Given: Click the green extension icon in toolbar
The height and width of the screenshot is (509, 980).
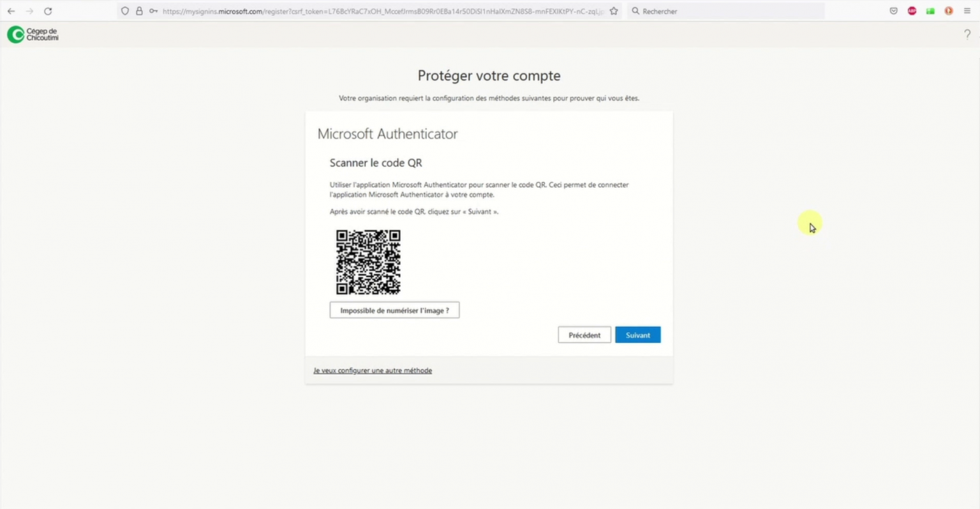Looking at the screenshot, I should (x=930, y=11).
